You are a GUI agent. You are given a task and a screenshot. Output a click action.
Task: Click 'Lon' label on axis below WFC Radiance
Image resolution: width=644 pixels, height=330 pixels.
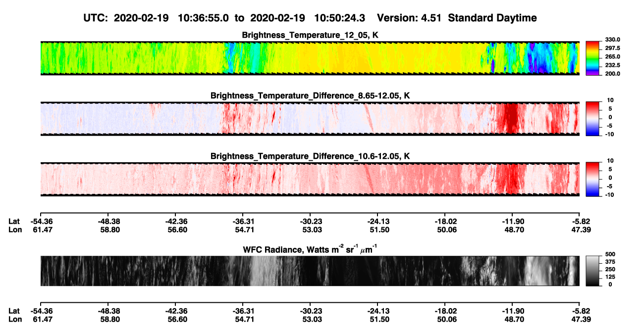tap(14, 319)
